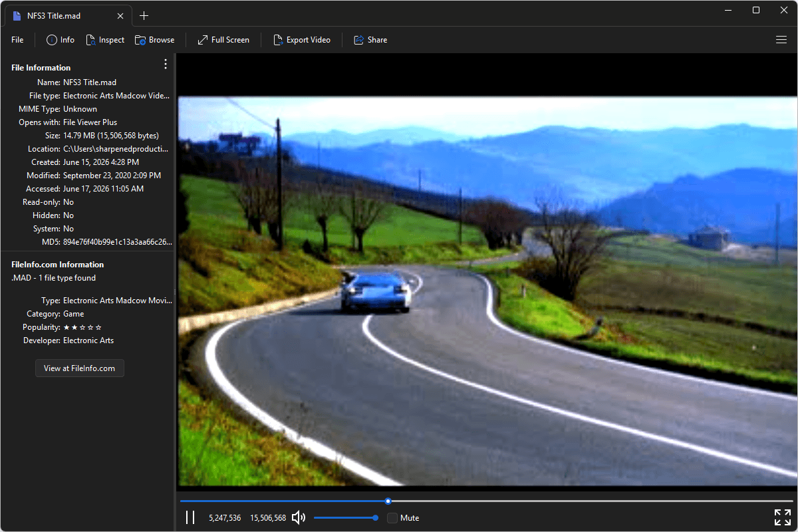Click the FileInfo.com Information heading
Viewport: 798px width, 532px height.
click(58, 265)
